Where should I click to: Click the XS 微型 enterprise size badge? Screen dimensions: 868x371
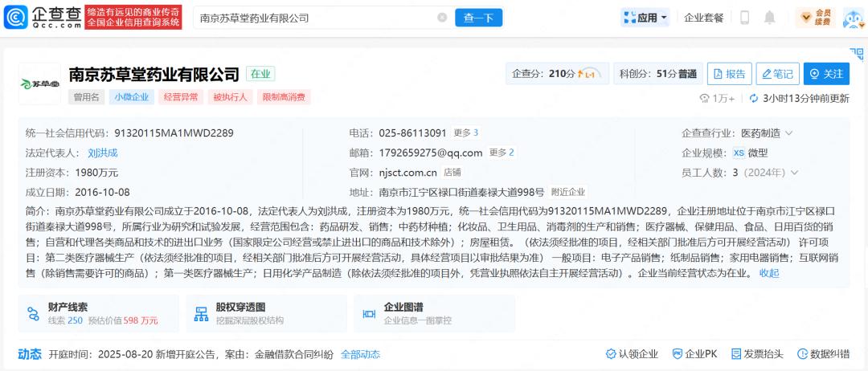750,153
